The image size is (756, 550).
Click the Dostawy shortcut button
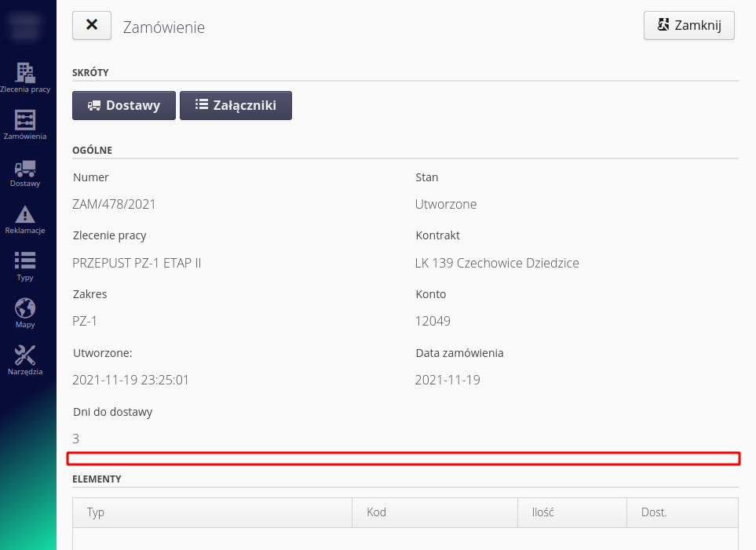pyautogui.click(x=123, y=105)
